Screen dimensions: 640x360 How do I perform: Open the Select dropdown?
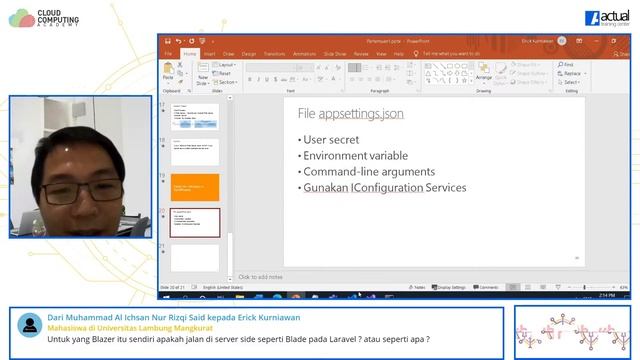click(569, 82)
